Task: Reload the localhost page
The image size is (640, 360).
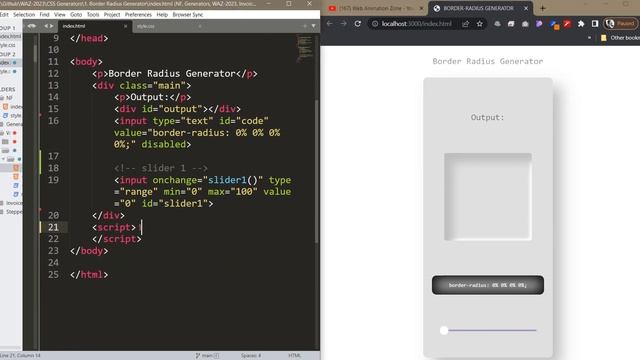Action: 358,24
